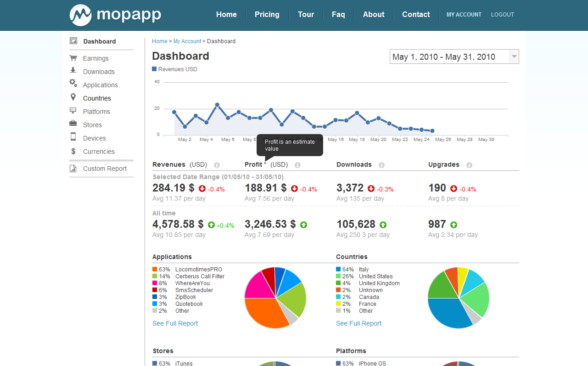Click green up arrow beside 987
The width and height of the screenshot is (588, 366).
tap(454, 225)
